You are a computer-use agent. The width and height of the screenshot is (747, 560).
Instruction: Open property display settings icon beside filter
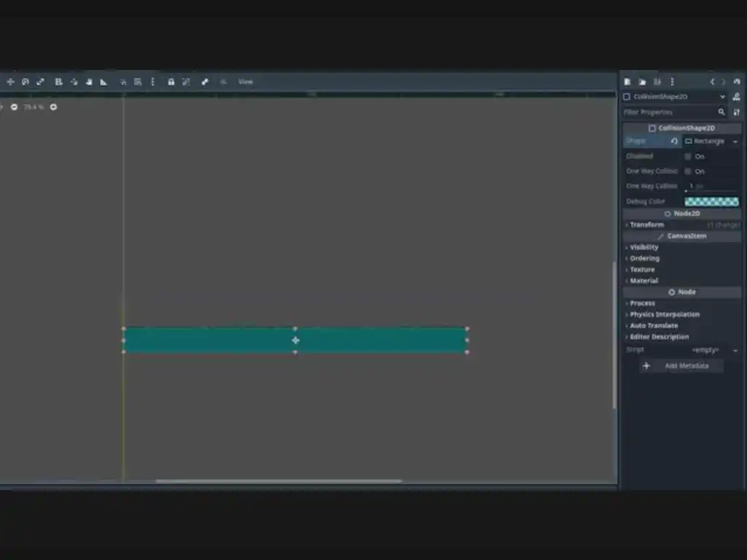click(x=737, y=112)
